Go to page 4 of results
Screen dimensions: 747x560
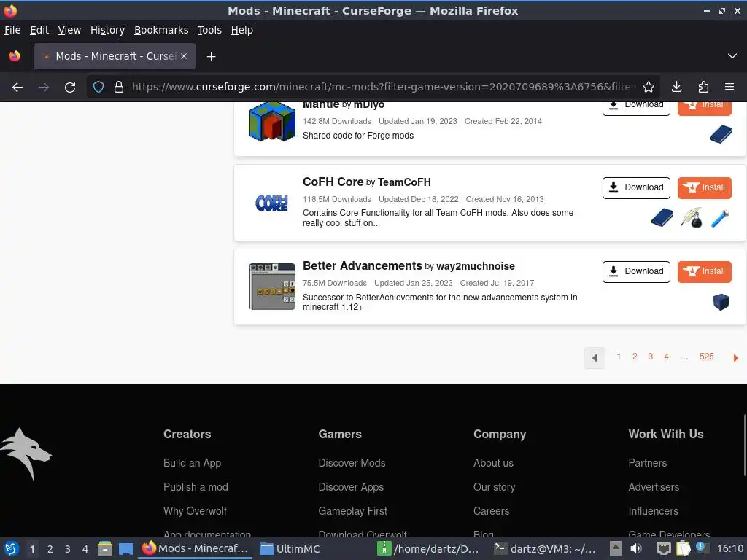pos(666,357)
